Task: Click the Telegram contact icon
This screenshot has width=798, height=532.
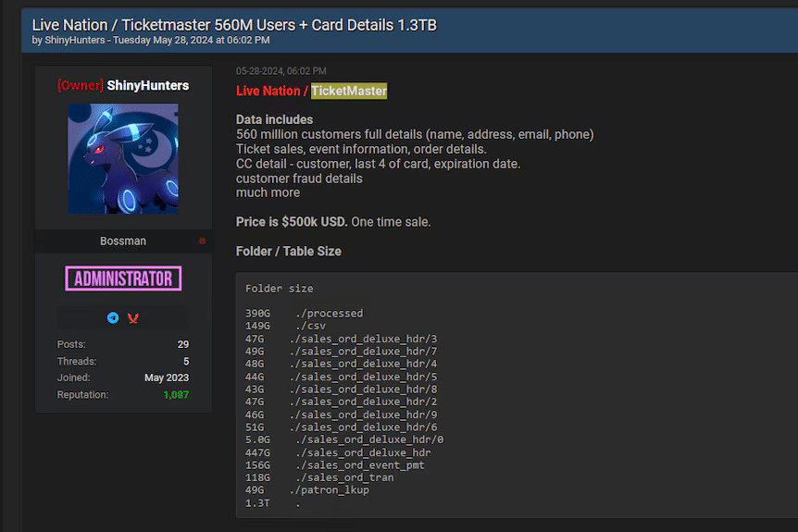Action: click(x=113, y=317)
